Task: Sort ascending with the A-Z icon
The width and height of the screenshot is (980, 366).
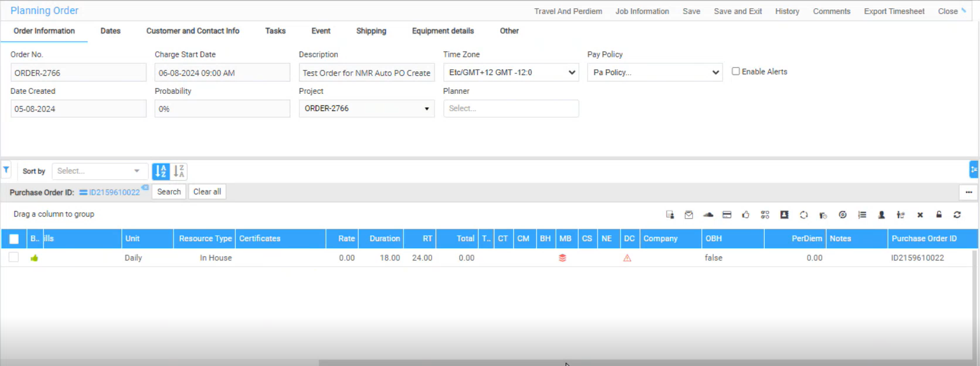Action: pos(161,171)
